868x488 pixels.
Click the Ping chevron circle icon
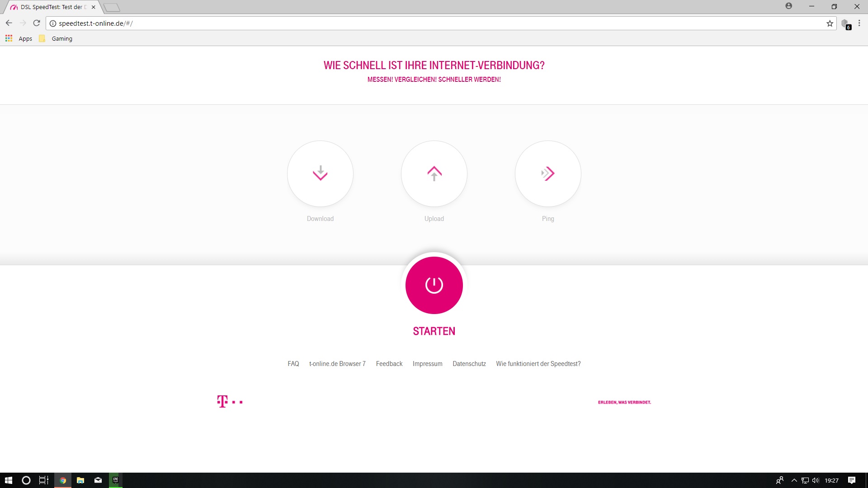tap(548, 174)
